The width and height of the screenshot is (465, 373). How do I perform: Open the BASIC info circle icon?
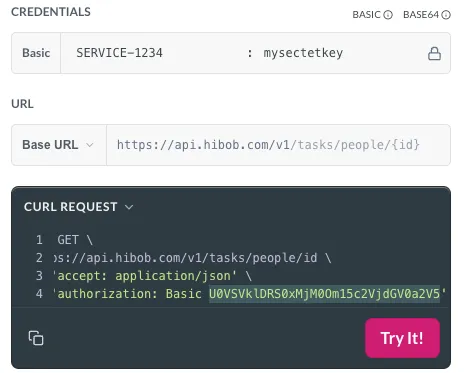(x=388, y=15)
